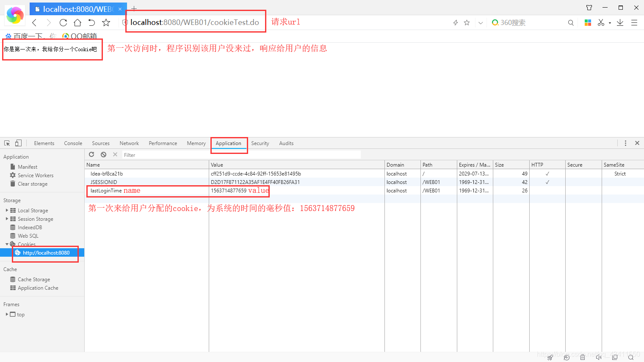Click the lightning speed-mode icon

(456, 22)
